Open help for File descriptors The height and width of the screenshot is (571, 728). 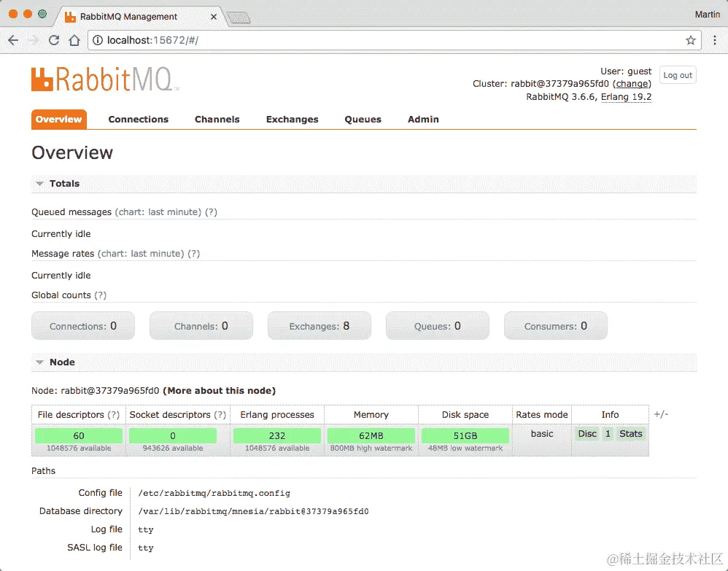[114, 415]
